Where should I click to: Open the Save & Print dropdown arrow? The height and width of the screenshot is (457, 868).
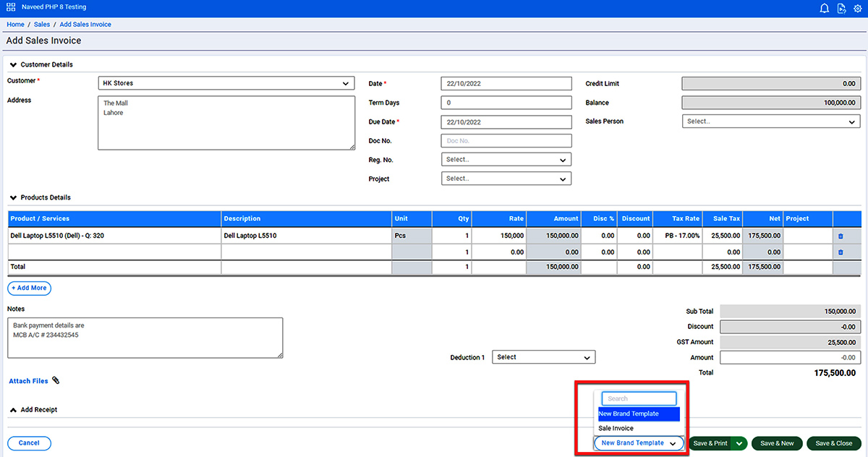tap(739, 443)
